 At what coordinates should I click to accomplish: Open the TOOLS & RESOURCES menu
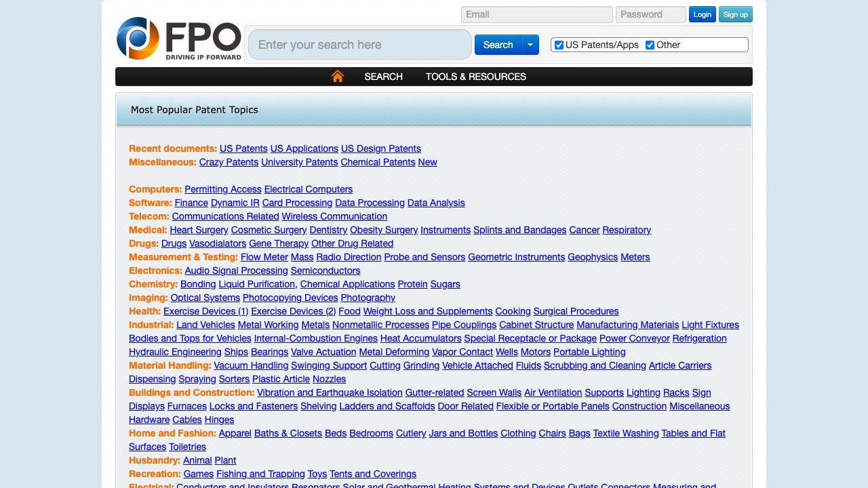pos(475,77)
